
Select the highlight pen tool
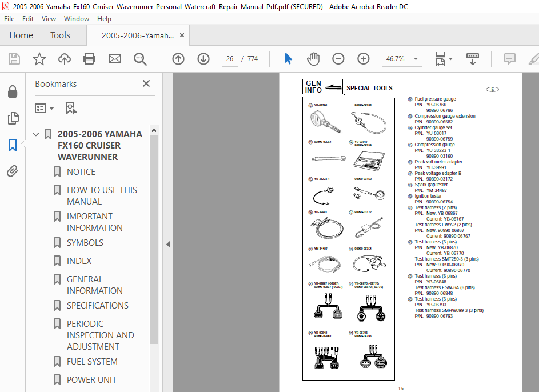point(533,59)
